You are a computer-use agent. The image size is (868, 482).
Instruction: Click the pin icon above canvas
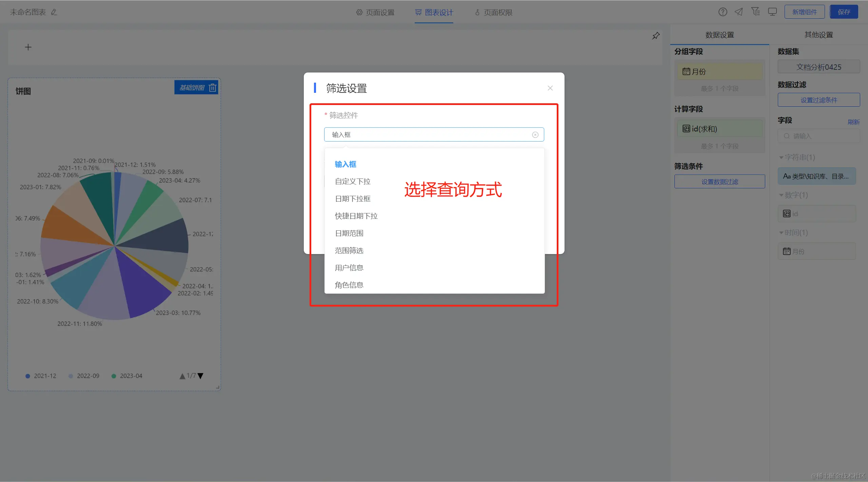[656, 36]
